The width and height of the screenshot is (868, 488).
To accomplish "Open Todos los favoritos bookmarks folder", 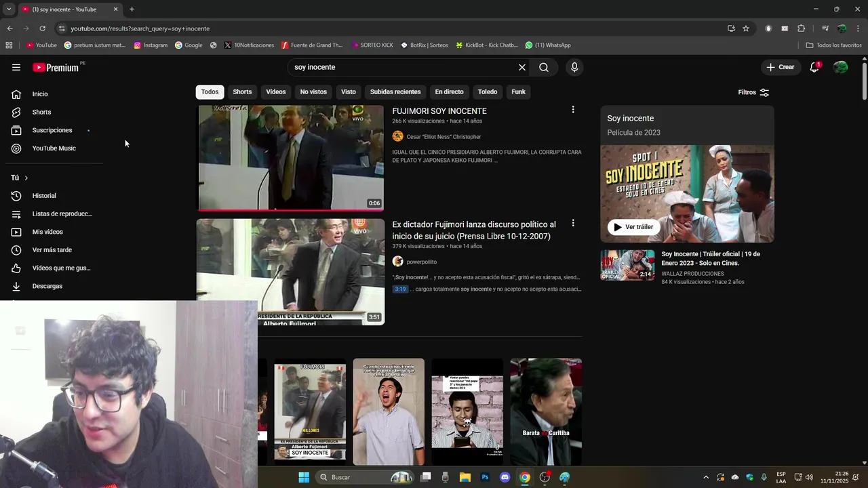I will coord(834,45).
